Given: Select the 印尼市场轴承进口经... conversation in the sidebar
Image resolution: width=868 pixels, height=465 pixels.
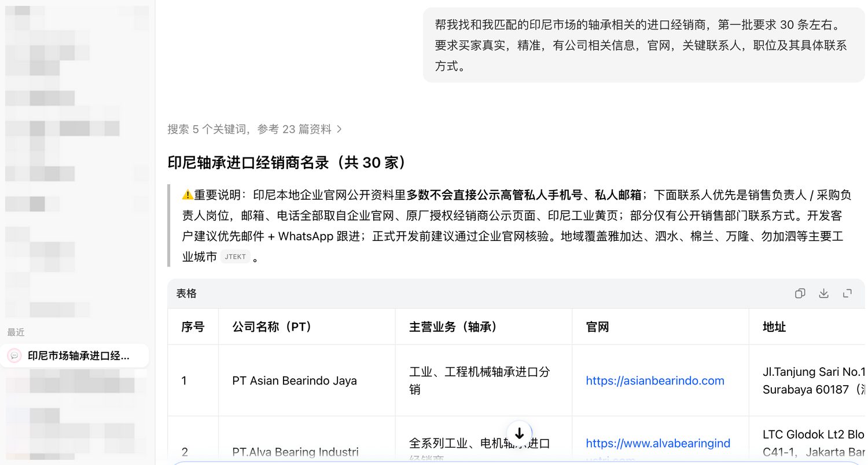Looking at the screenshot, I should [75, 356].
